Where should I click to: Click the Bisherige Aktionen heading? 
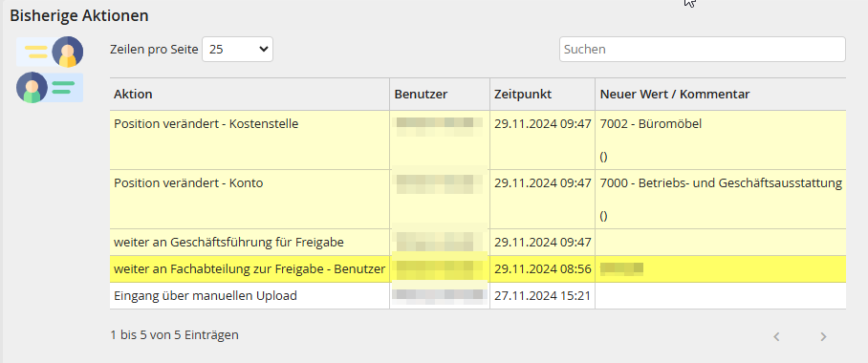(x=79, y=15)
